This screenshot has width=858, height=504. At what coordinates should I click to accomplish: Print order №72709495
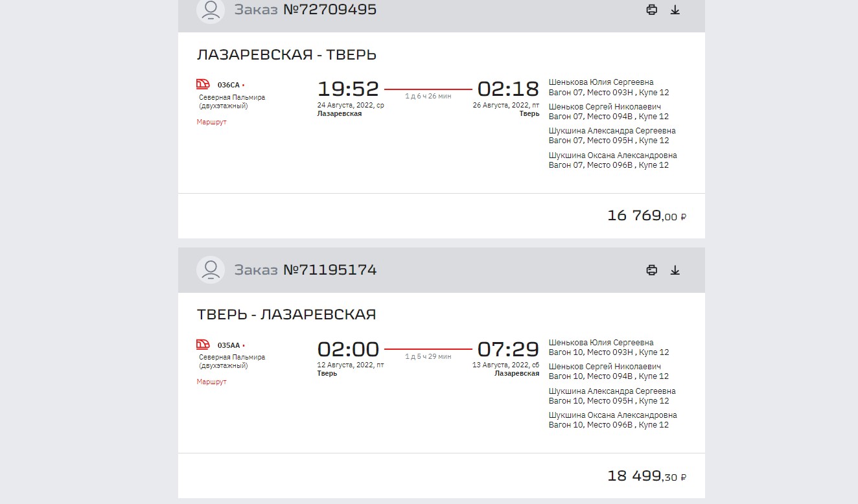tap(652, 10)
